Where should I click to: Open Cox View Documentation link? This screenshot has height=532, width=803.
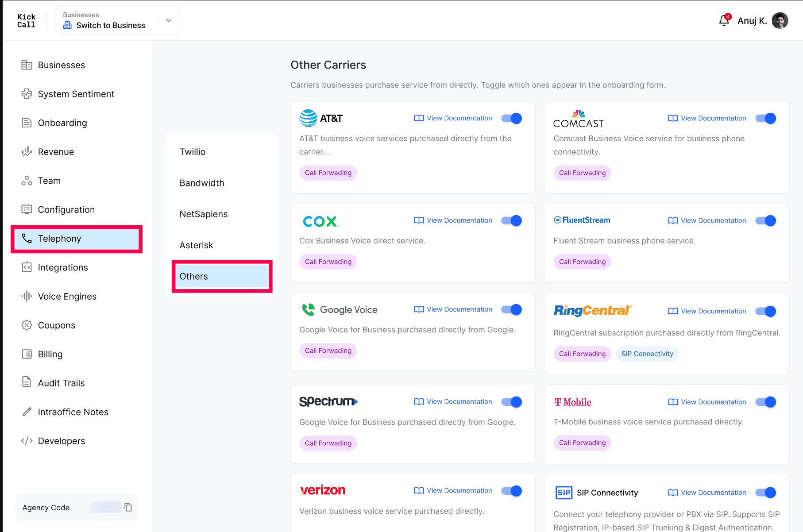pyautogui.click(x=453, y=220)
